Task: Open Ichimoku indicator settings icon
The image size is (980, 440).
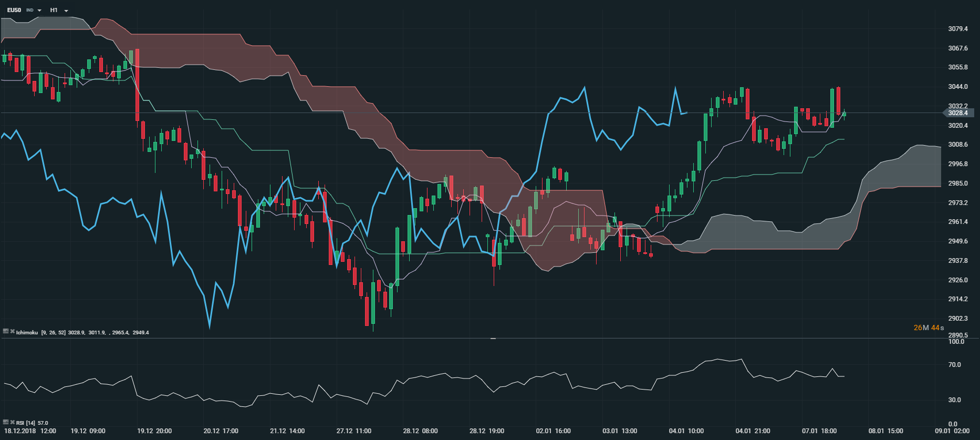Action: 5,331
